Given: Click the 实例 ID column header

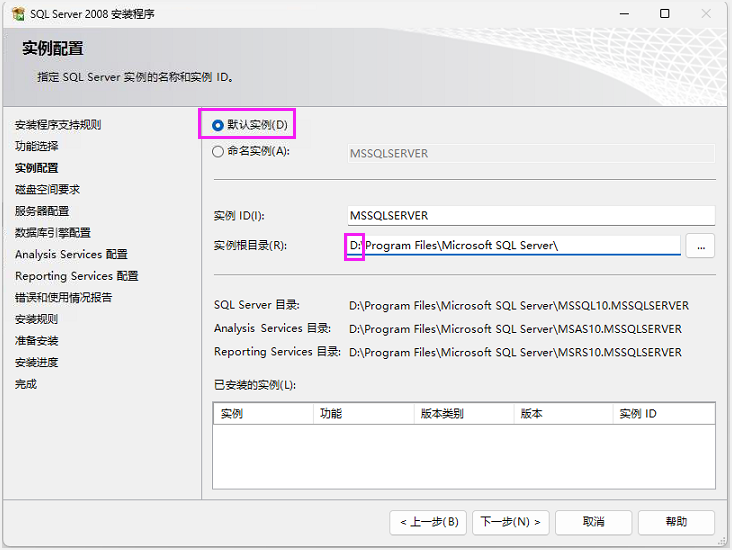Looking at the screenshot, I should [x=664, y=414].
